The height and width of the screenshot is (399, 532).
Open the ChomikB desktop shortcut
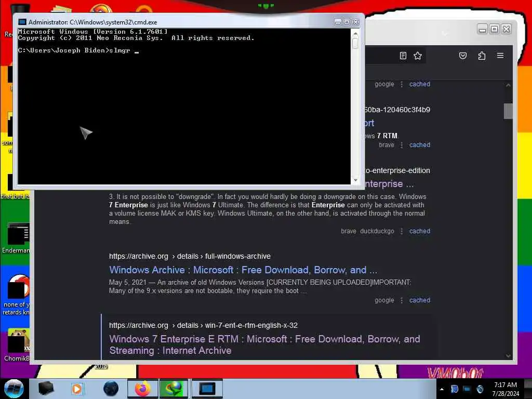pyautogui.click(x=17, y=345)
